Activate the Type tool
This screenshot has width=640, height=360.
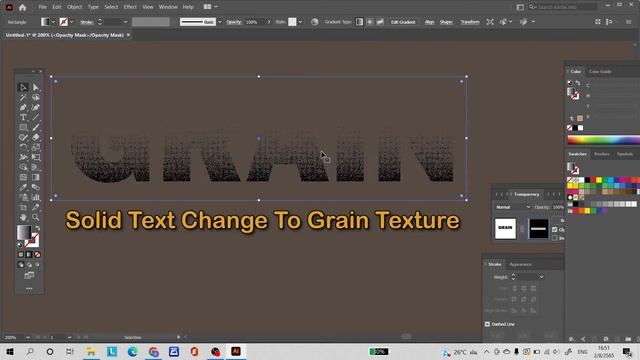(x=23, y=118)
